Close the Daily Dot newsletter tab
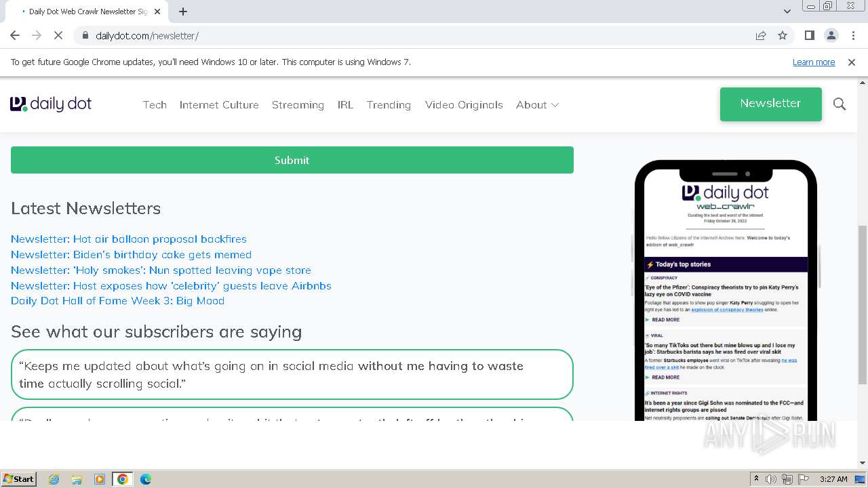The image size is (868, 488). click(157, 12)
